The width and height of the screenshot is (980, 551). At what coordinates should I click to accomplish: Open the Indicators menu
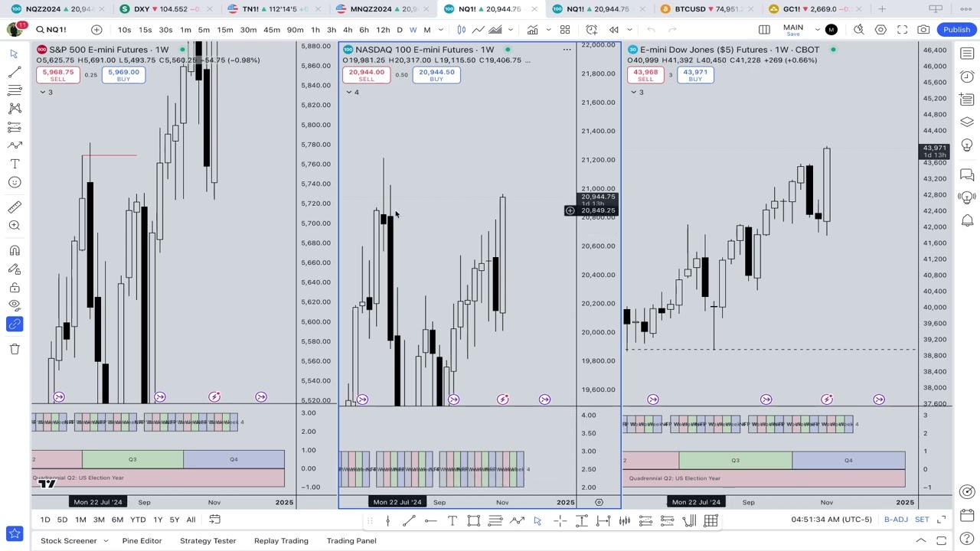[532, 30]
